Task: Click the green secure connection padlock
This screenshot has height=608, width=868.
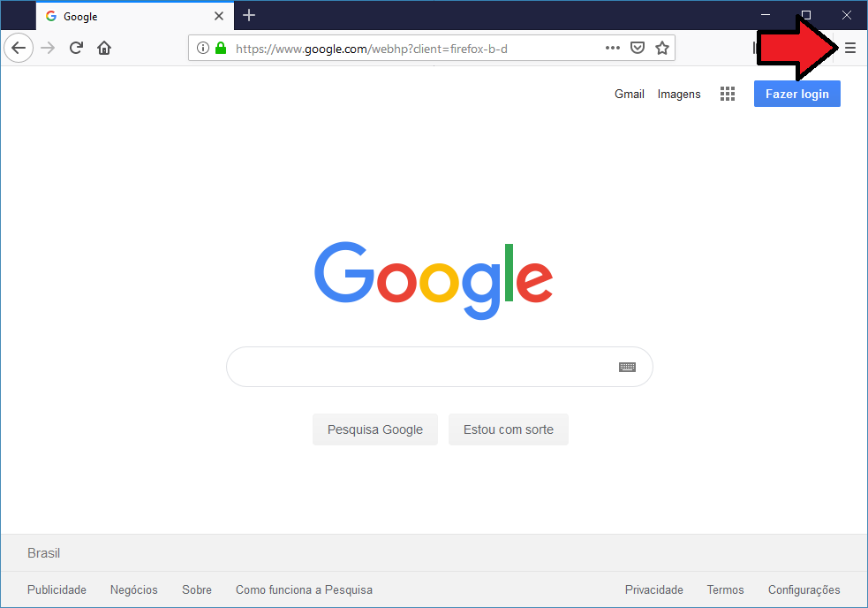Action: (221, 49)
